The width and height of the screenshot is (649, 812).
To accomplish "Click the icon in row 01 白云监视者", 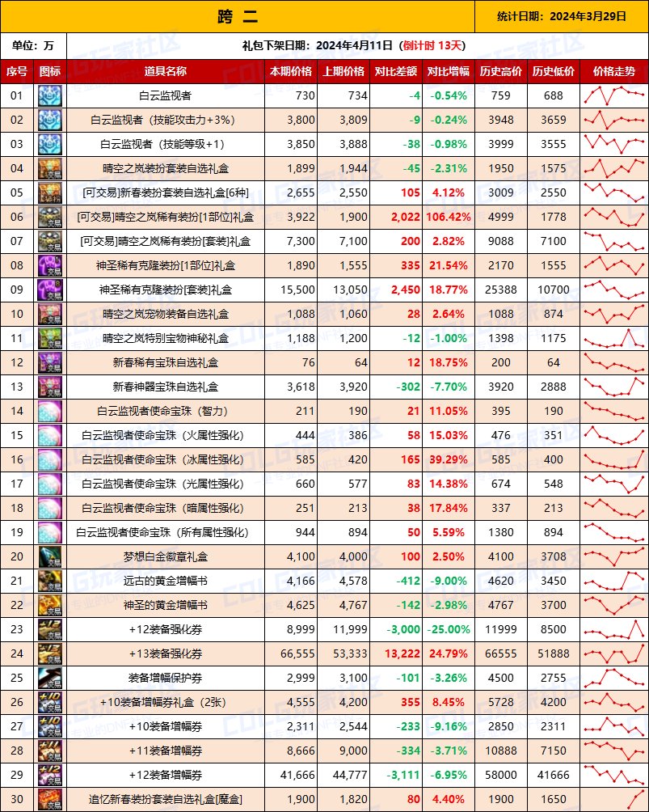I will coord(49,95).
